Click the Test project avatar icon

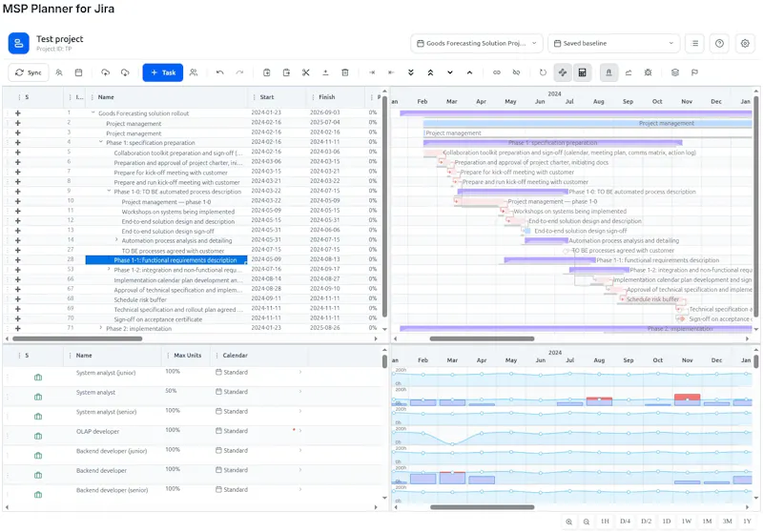18,43
